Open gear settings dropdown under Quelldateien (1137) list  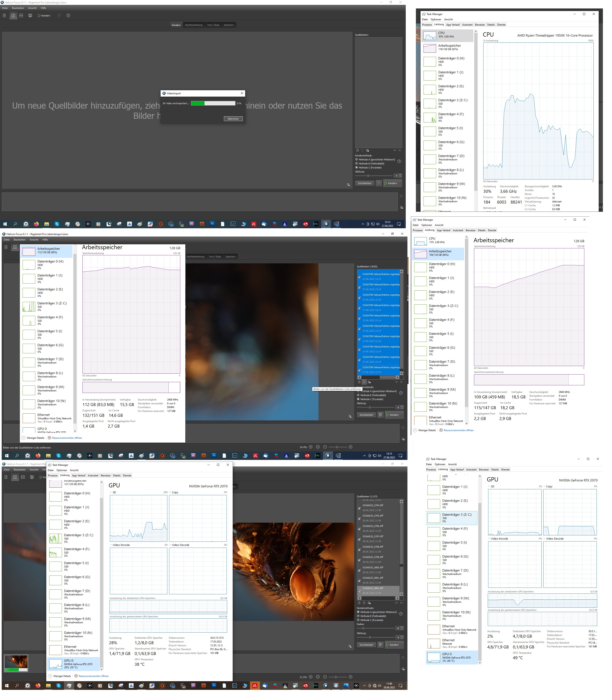tap(369, 603)
